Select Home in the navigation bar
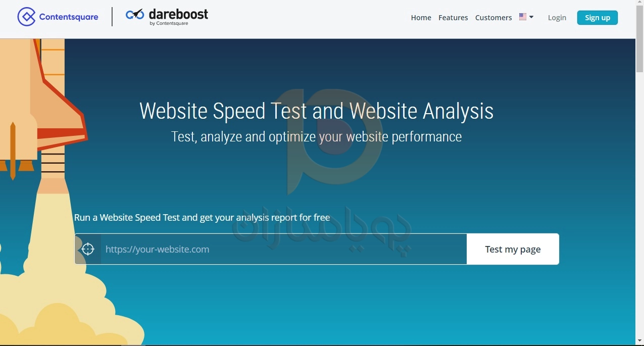The height and width of the screenshot is (346, 644). coord(421,17)
